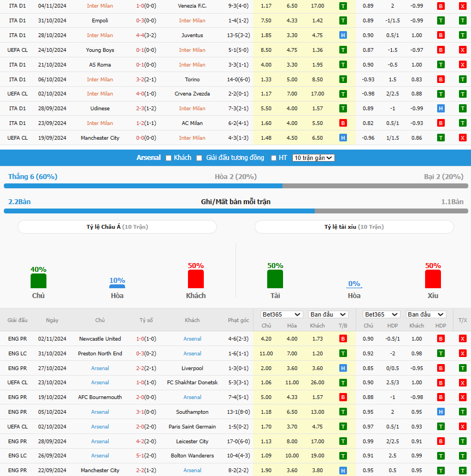This screenshot has width=471, height=476.
Task: Click the red X badge in Venezia F.C. row
Action: (462, 6)
